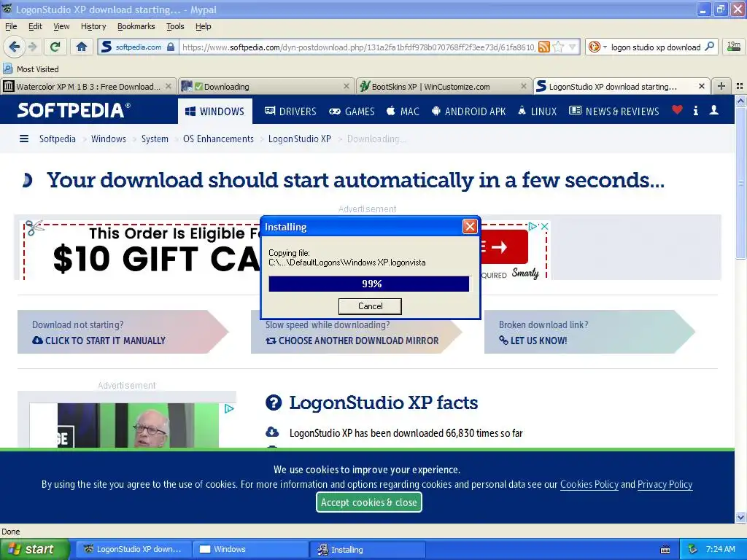Click the padlock site security icon
This screenshot has width=747, height=560.
point(171,47)
